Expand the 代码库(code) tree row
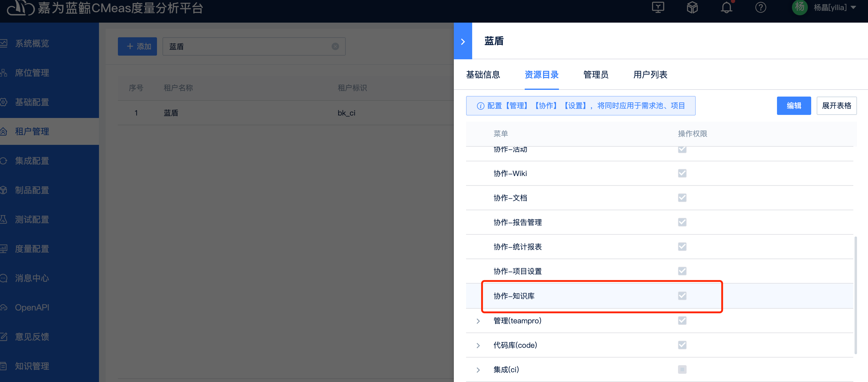 pyautogui.click(x=478, y=345)
